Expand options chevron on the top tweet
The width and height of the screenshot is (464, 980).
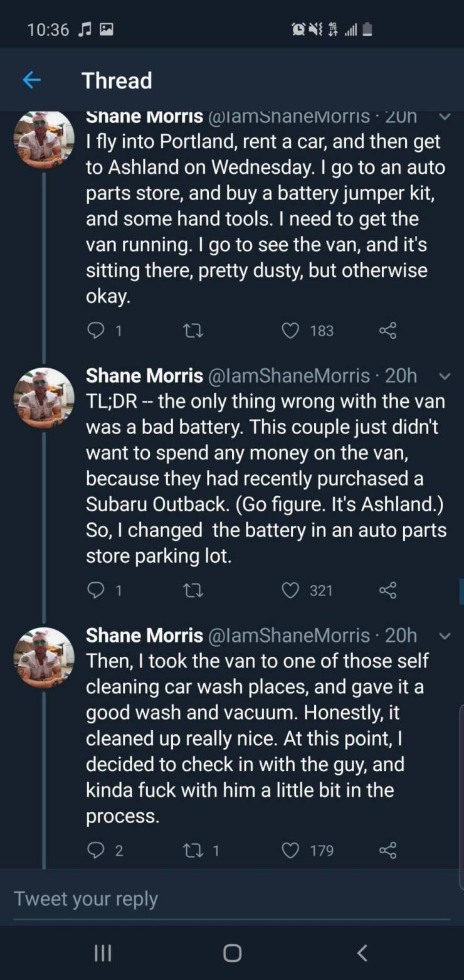(x=445, y=117)
